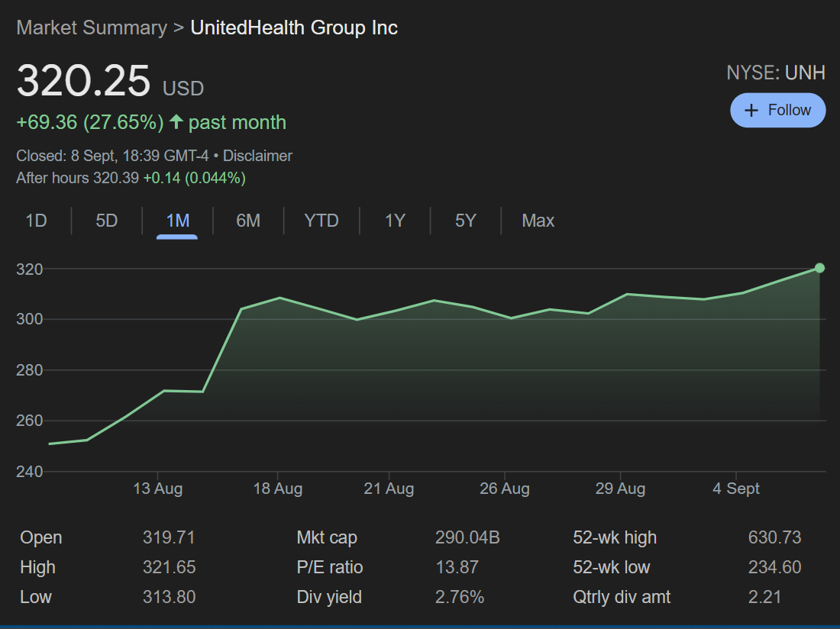Click the plus icon in Follow button
Screen dimensions: 840x629
pos(751,110)
